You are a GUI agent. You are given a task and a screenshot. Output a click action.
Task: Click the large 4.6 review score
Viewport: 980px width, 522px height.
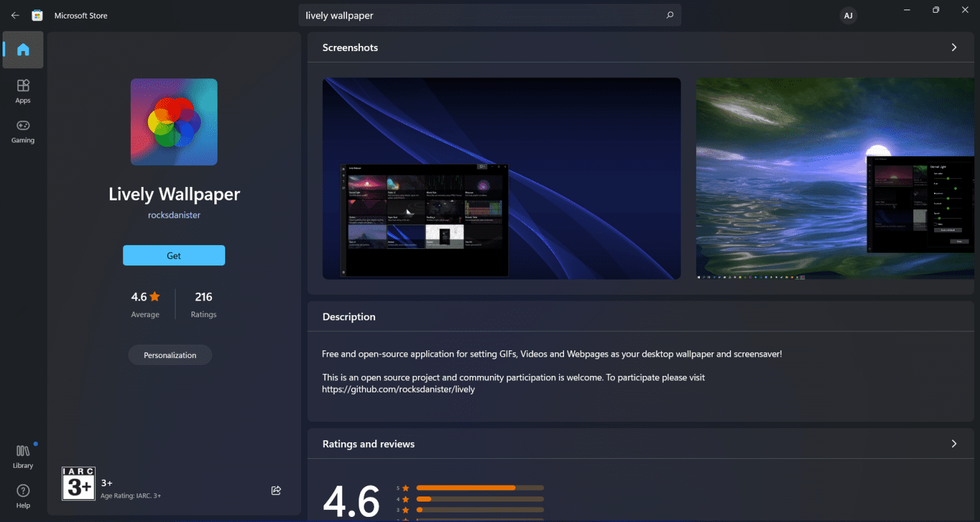click(x=352, y=501)
